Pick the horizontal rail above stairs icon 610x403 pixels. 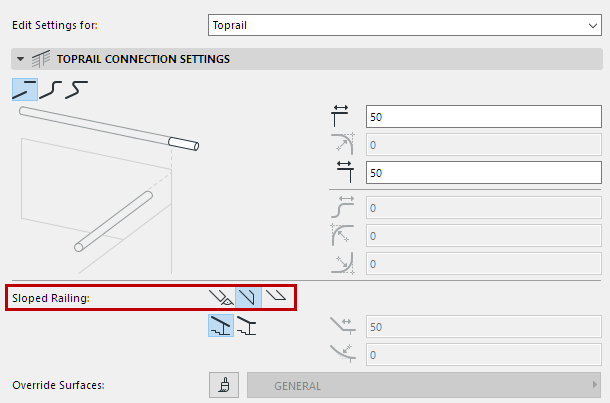[x=246, y=325]
